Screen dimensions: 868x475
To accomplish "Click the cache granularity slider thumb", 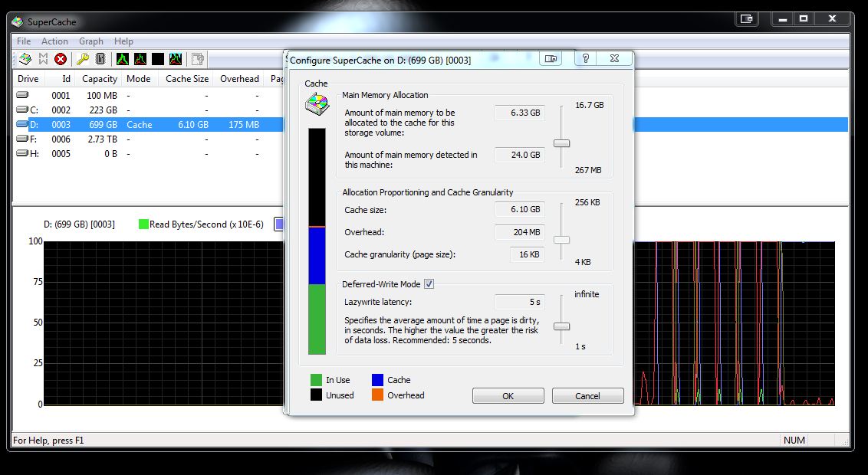I will (x=562, y=240).
